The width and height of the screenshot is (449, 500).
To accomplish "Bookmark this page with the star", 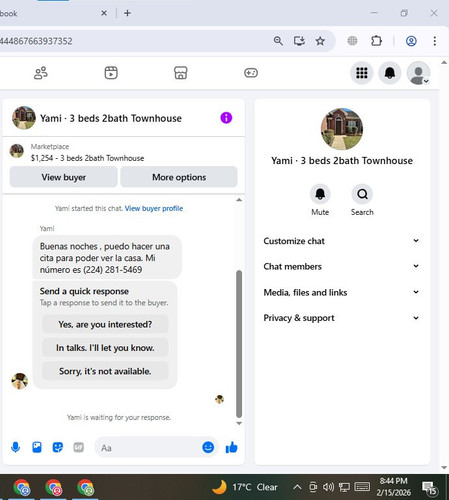I will point(320,41).
